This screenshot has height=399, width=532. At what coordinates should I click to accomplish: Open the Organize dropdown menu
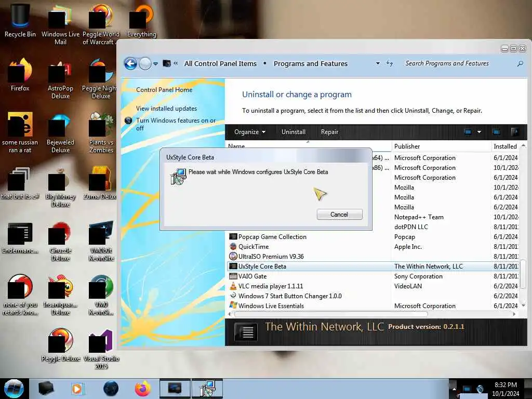(x=250, y=132)
